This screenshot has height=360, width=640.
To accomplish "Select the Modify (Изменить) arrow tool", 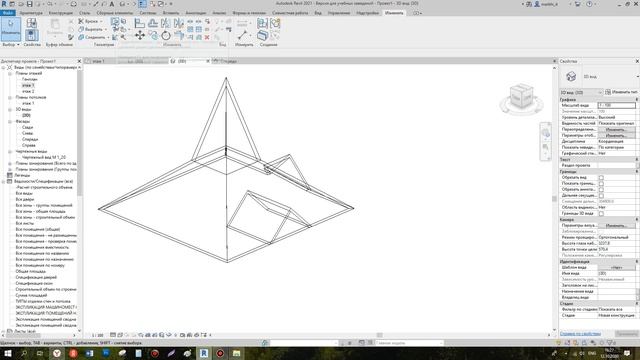I will (x=11, y=29).
